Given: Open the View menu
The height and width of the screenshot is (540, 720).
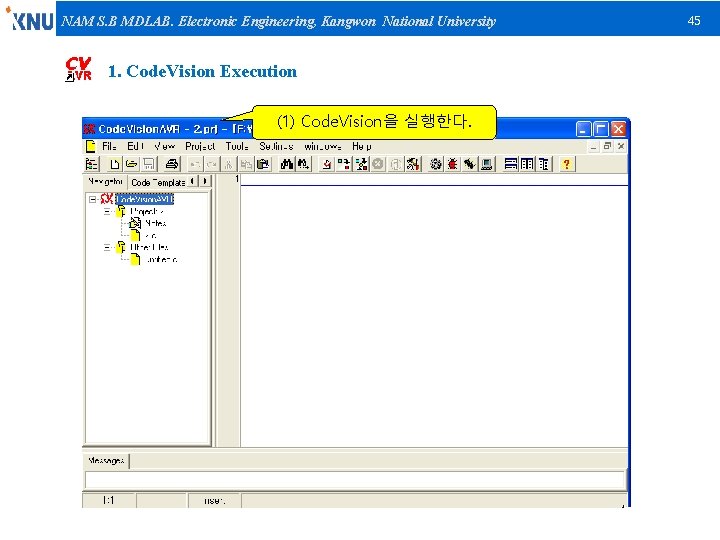Looking at the screenshot, I should coord(164,146).
